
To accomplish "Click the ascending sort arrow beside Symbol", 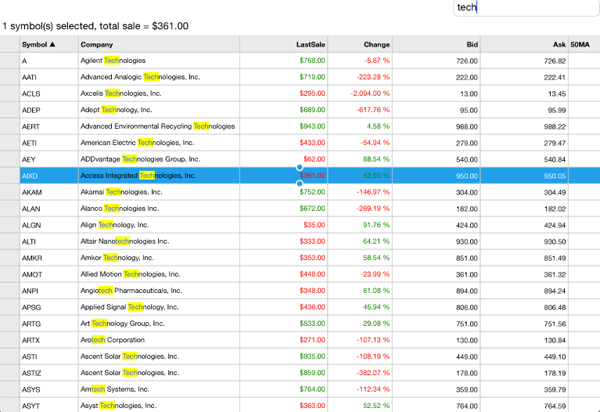I will [x=52, y=44].
